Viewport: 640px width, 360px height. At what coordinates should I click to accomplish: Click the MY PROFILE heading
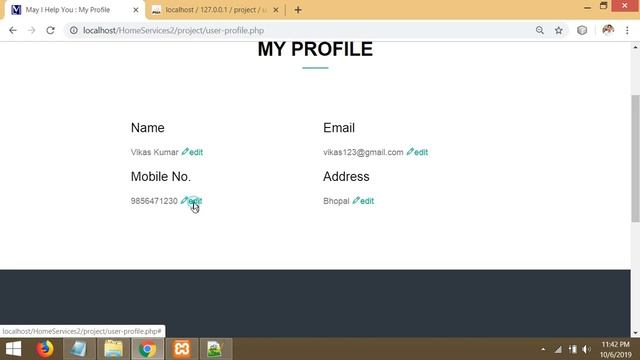(315, 49)
